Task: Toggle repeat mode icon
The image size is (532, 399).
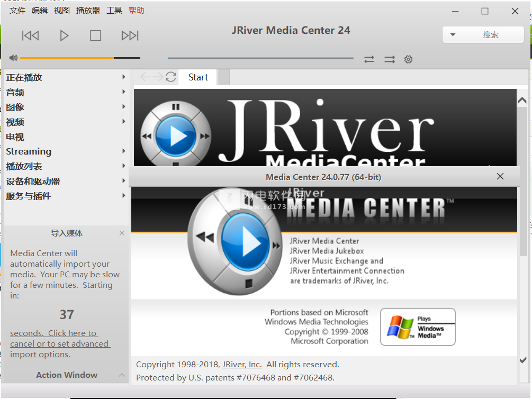Action: click(x=369, y=59)
